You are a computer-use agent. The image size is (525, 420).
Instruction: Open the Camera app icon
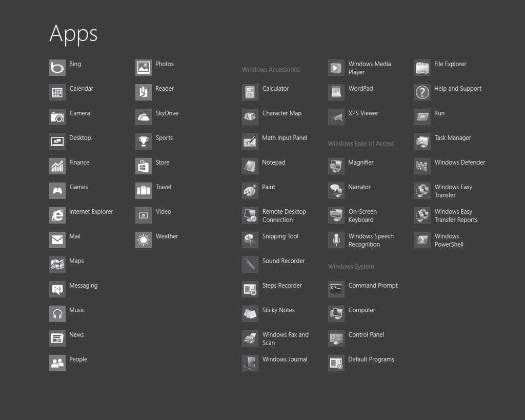pos(57,117)
